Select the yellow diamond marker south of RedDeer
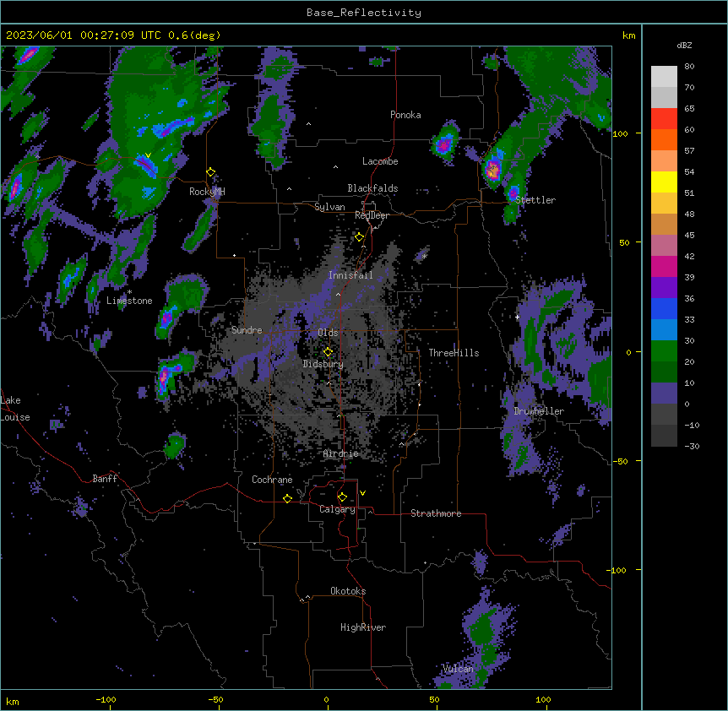This screenshot has width=728, height=711. (360, 237)
